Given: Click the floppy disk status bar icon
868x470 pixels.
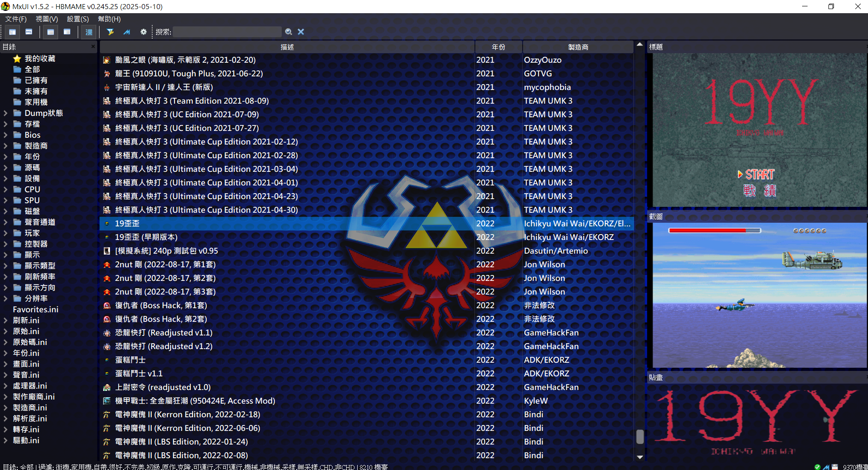Looking at the screenshot, I should click(x=835, y=467).
